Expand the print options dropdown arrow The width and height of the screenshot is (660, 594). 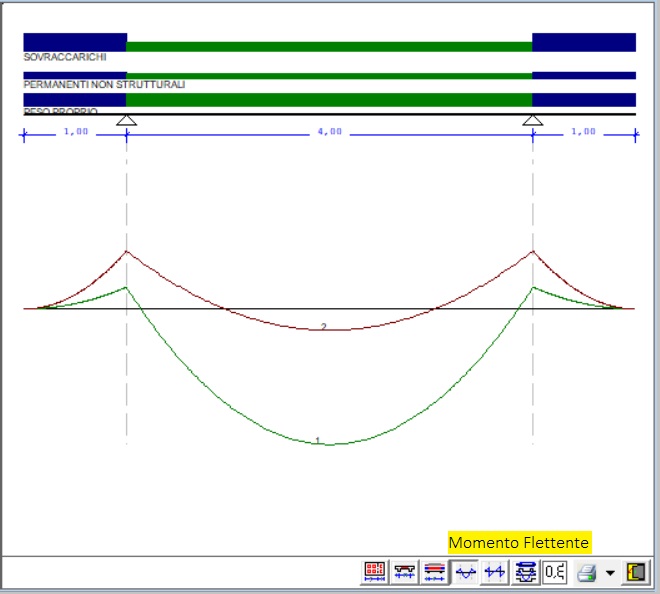pos(610,573)
